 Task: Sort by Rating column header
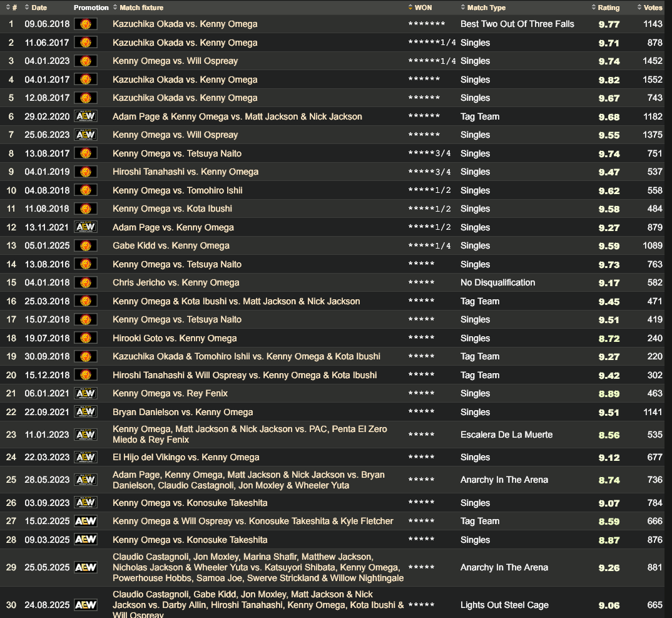(605, 8)
